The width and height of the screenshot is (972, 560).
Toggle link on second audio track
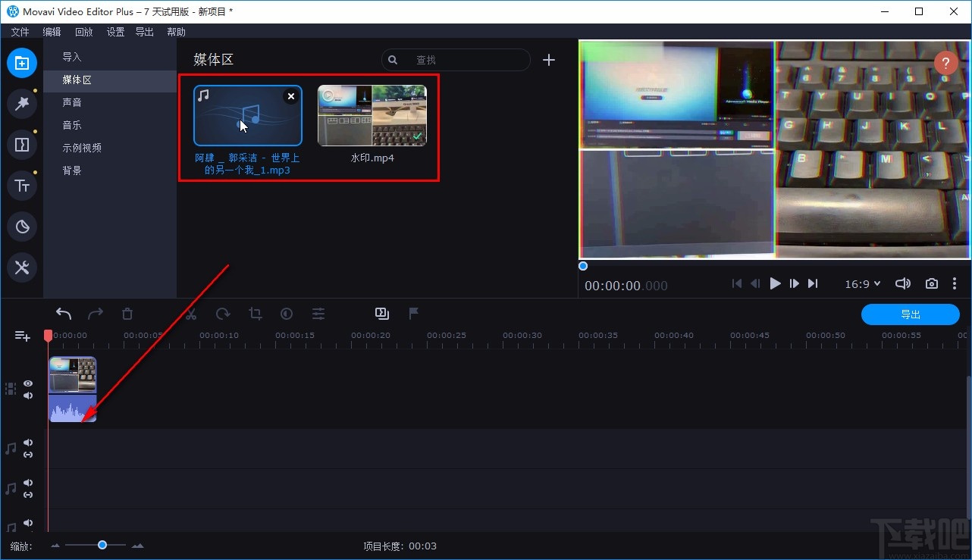pyautogui.click(x=28, y=495)
